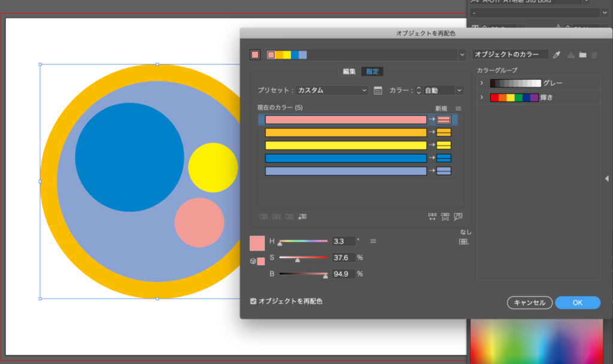Pick the eyedropper icon beside the color group name
The height and width of the screenshot is (364, 613).
pyautogui.click(x=557, y=54)
